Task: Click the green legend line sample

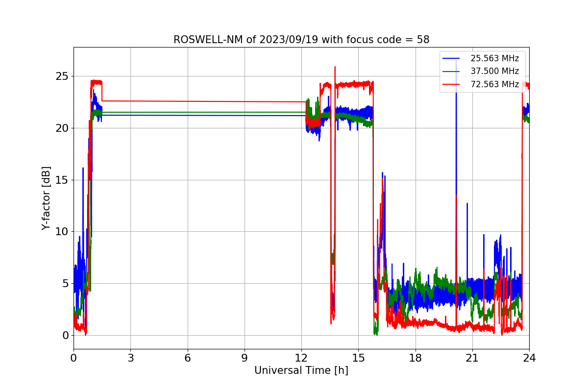Action: 451,72
